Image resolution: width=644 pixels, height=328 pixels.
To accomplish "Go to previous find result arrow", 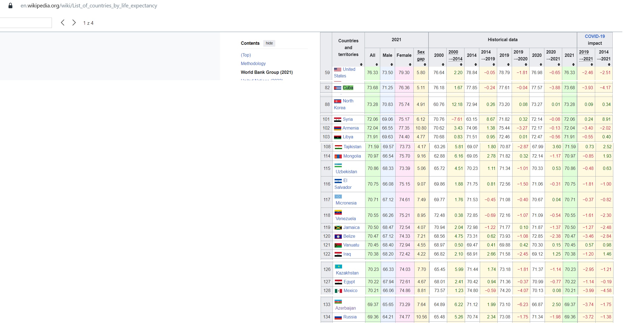I will click(63, 23).
